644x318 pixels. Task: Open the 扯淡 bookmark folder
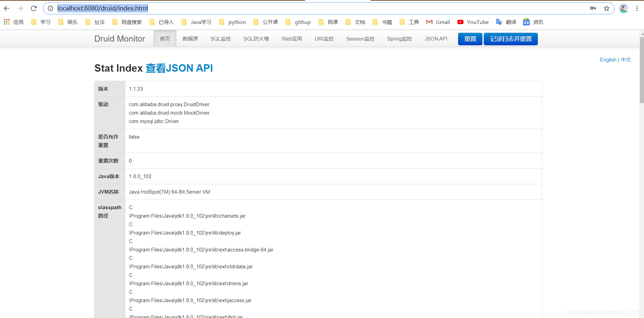pyautogui.click(x=95, y=22)
